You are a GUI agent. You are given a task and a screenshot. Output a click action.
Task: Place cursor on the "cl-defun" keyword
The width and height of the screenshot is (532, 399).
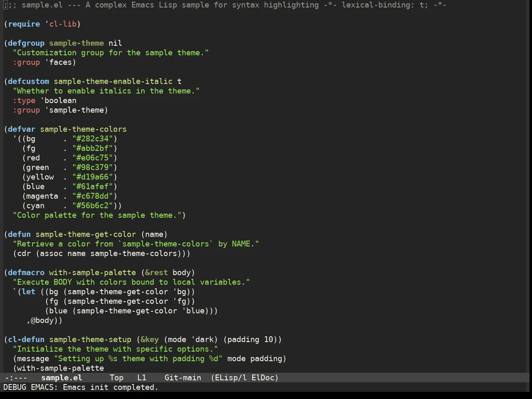[26, 340]
